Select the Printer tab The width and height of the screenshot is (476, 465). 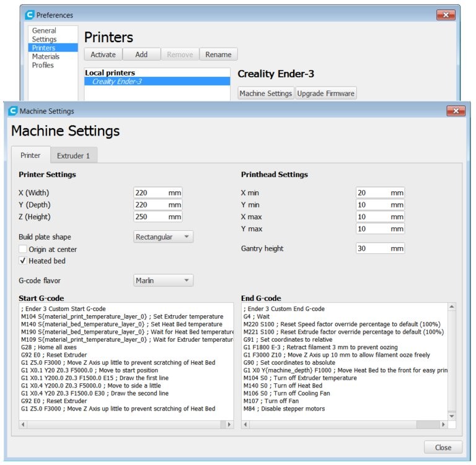[30, 155]
